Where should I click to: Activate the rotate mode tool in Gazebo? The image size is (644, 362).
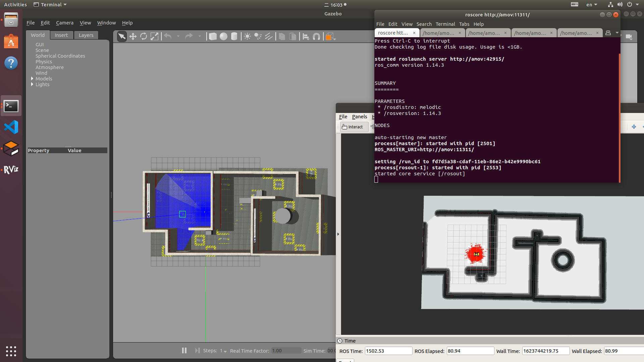(144, 37)
